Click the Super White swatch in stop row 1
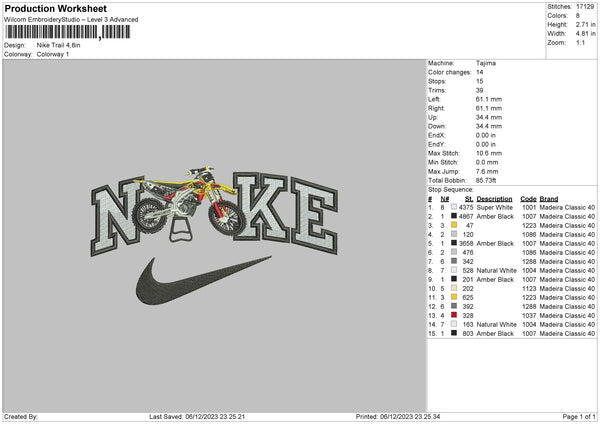Screen dimensions: 600x424 pyautogui.click(x=454, y=207)
